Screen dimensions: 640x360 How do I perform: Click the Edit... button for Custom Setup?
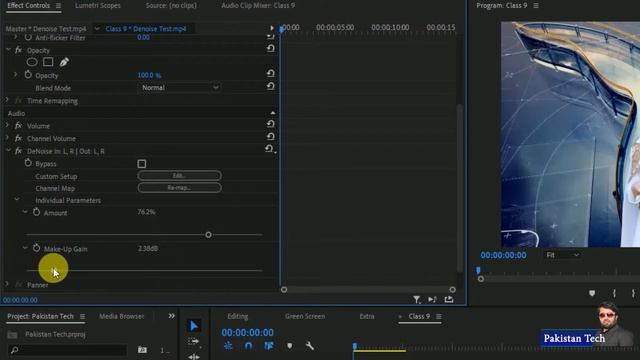(180, 176)
